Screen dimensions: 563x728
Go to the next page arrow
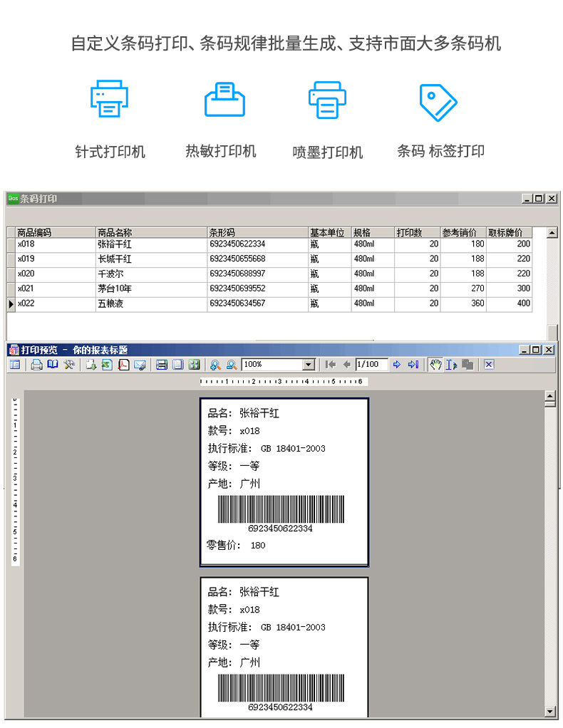click(x=397, y=365)
